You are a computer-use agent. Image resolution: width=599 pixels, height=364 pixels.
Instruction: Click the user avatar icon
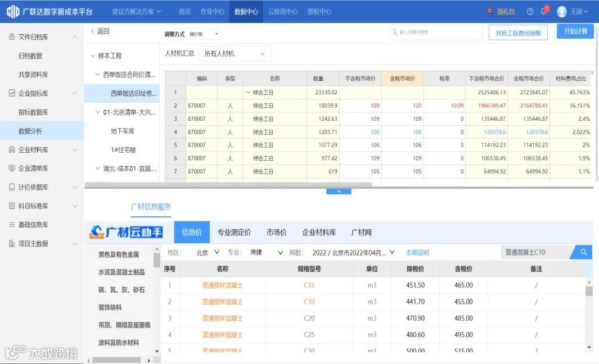click(x=561, y=11)
